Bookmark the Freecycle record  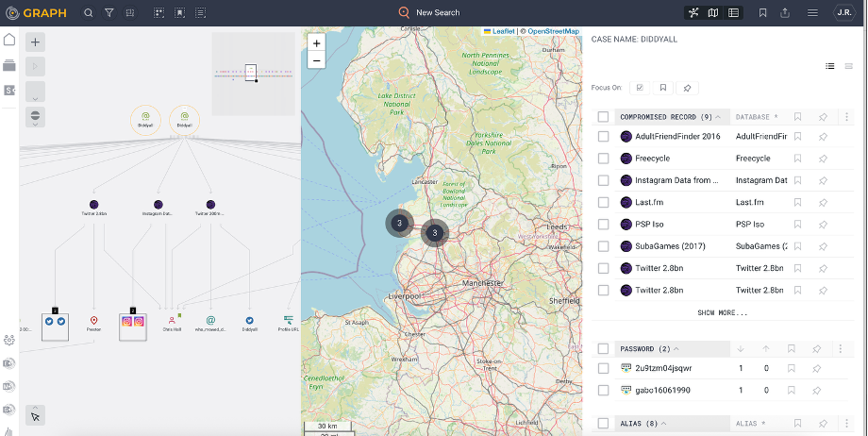[797, 159]
